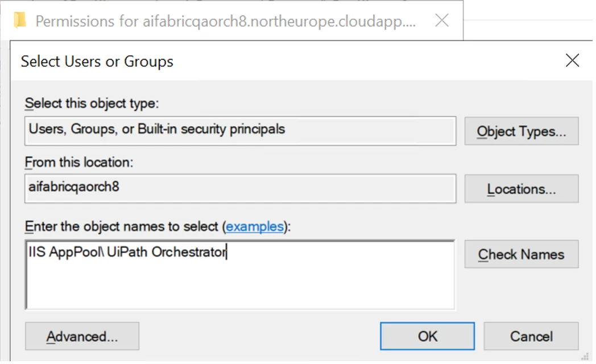Click the 'From this location' label

[79, 162]
